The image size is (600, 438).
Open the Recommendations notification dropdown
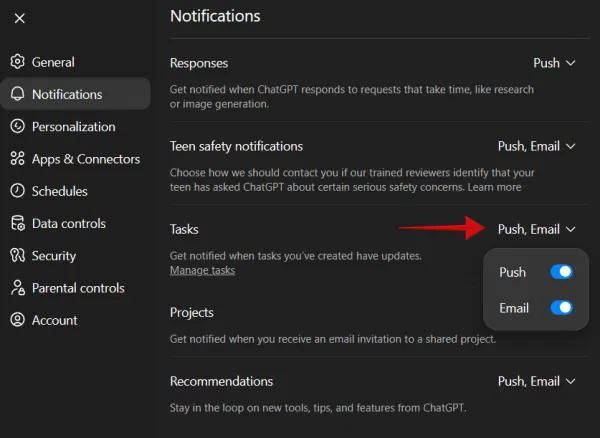click(537, 381)
